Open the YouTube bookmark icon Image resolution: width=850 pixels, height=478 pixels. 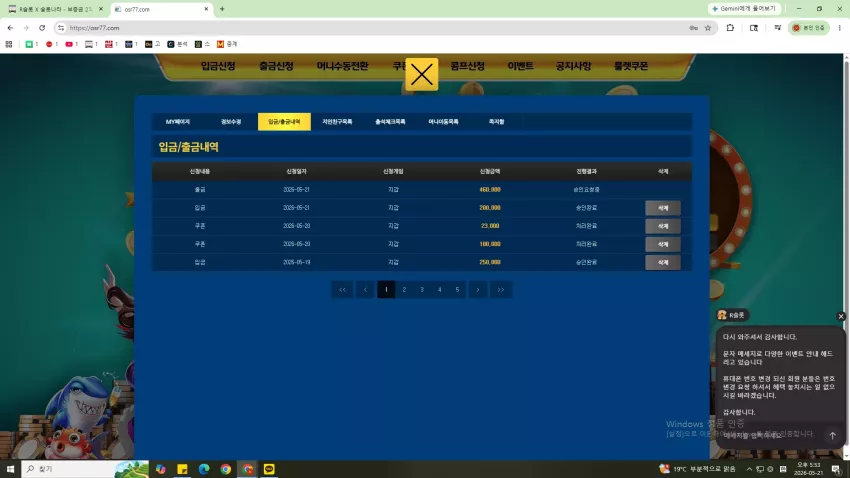[x=69, y=44]
